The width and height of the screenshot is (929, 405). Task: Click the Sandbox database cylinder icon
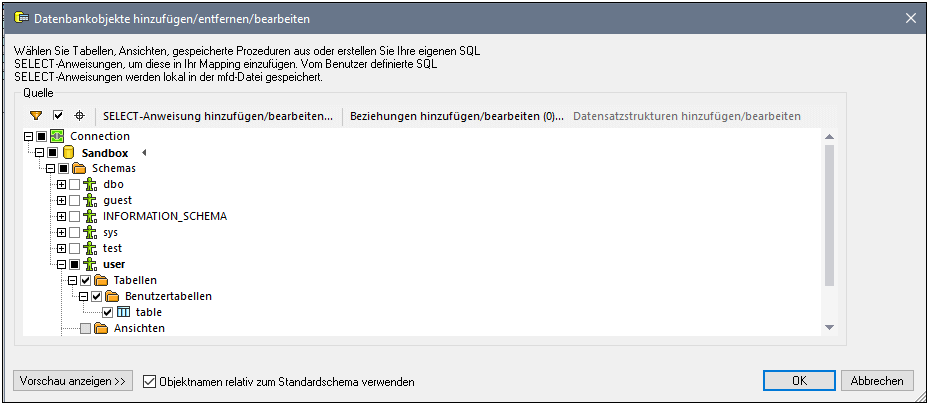pos(69,152)
